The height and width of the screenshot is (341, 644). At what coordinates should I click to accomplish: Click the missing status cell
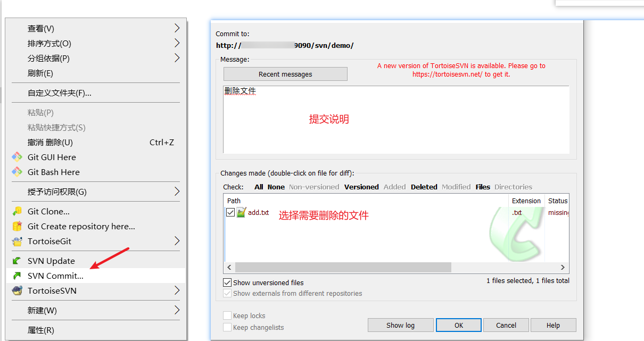coord(558,212)
